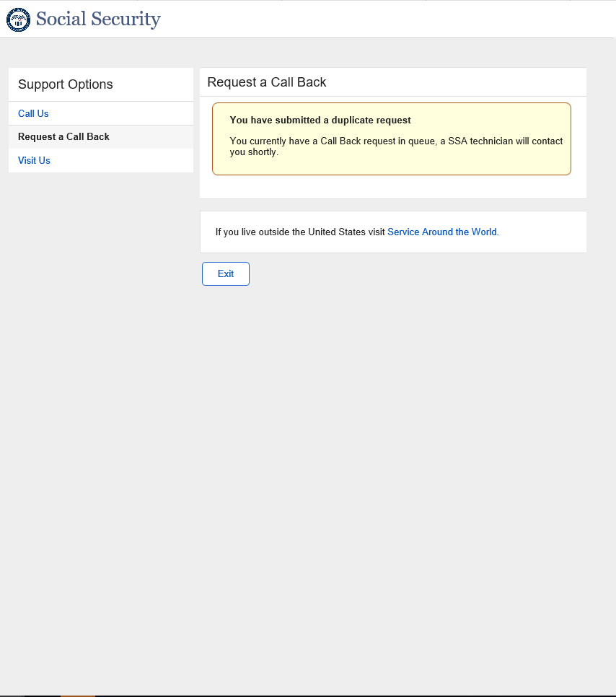The height and width of the screenshot is (697, 616).
Task: Click the Social Security seal logo
Action: point(18,19)
